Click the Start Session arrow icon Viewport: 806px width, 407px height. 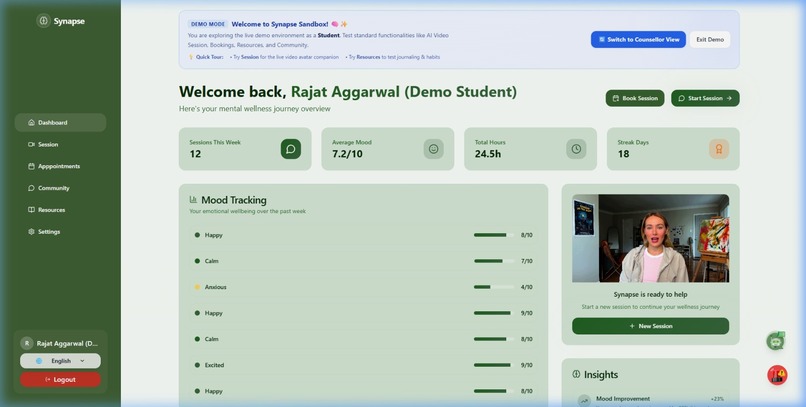(x=729, y=98)
